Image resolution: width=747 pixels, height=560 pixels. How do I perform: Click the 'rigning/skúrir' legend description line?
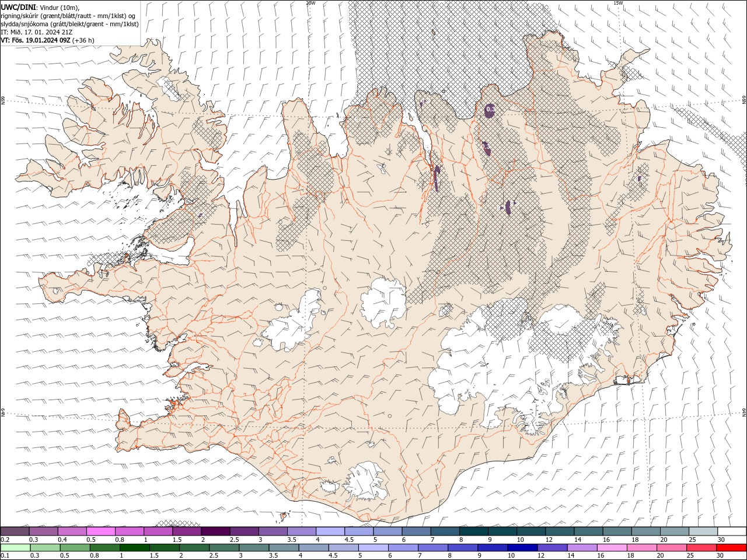point(68,15)
